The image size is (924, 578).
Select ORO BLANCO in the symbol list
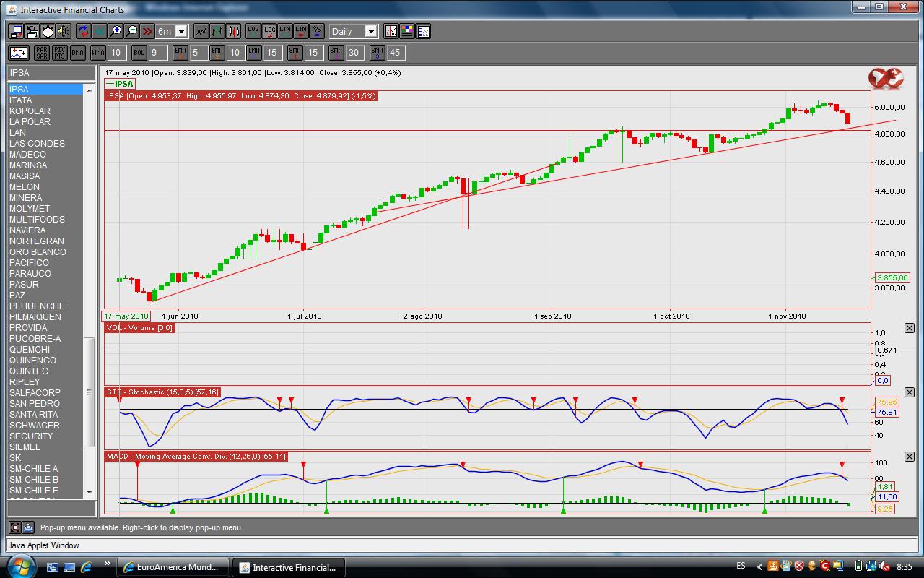(x=46, y=252)
